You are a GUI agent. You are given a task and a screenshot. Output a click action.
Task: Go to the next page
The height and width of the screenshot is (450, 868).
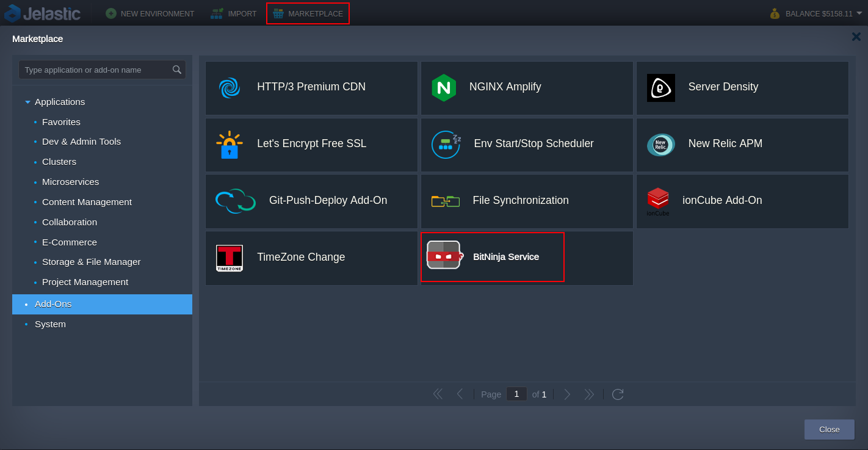[x=567, y=394]
